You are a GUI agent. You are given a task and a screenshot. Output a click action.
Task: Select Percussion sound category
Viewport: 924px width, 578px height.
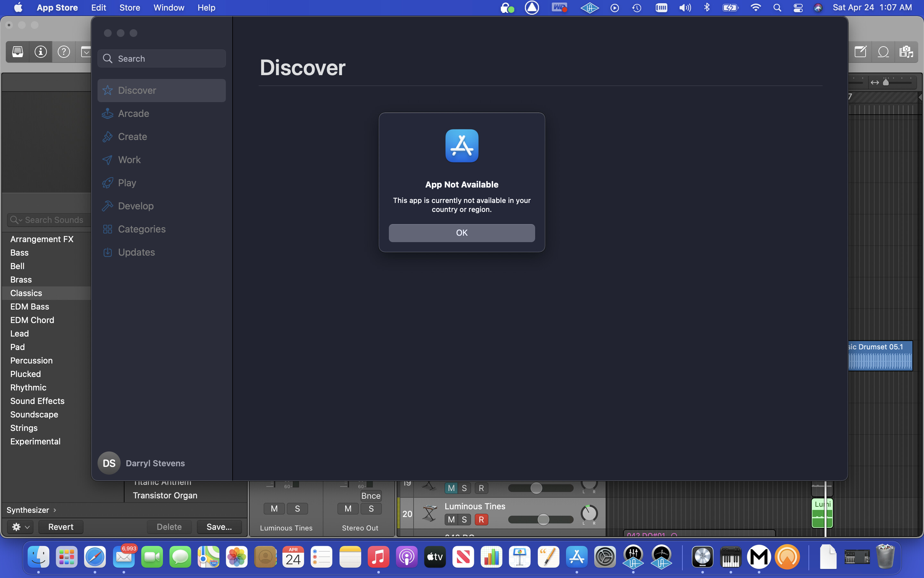point(31,361)
